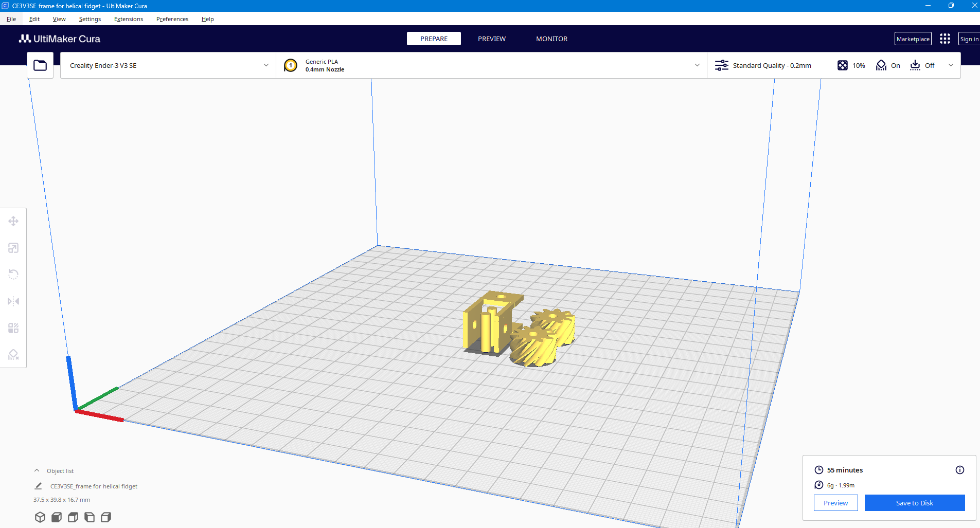
Task: Select the Support Blocker tool
Action: (13, 355)
